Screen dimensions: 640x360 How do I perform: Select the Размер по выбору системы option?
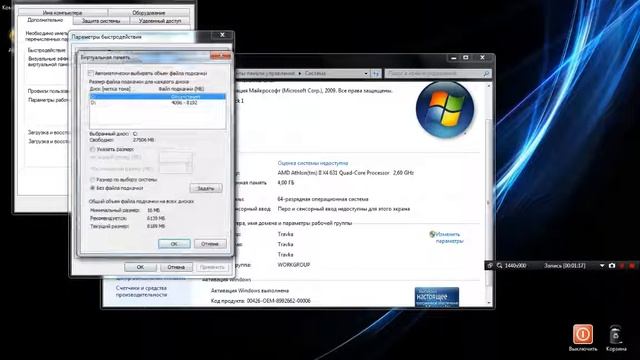pos(92,180)
